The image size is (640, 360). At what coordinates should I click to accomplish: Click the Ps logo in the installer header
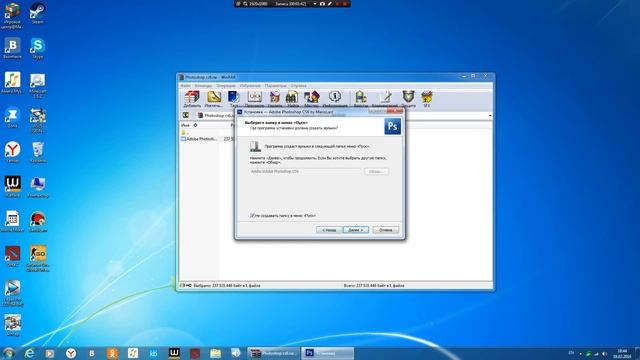pos(392,126)
